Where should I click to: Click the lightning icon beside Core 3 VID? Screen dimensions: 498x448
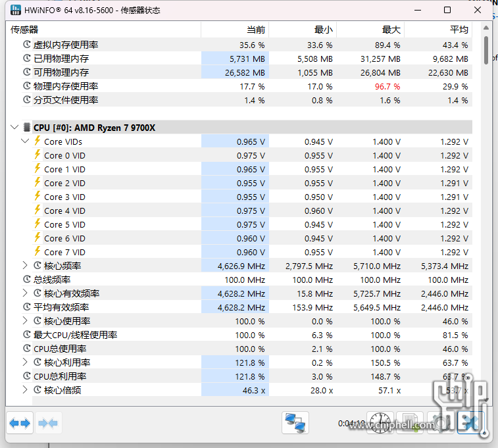(x=37, y=196)
